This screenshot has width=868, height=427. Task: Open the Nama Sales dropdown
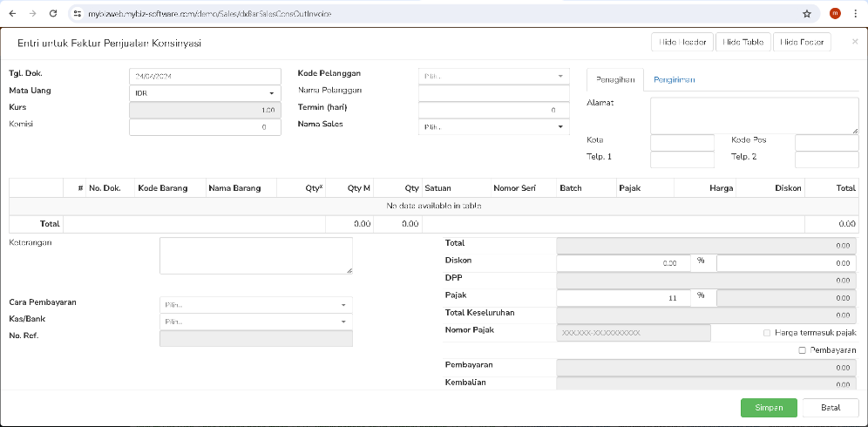494,127
